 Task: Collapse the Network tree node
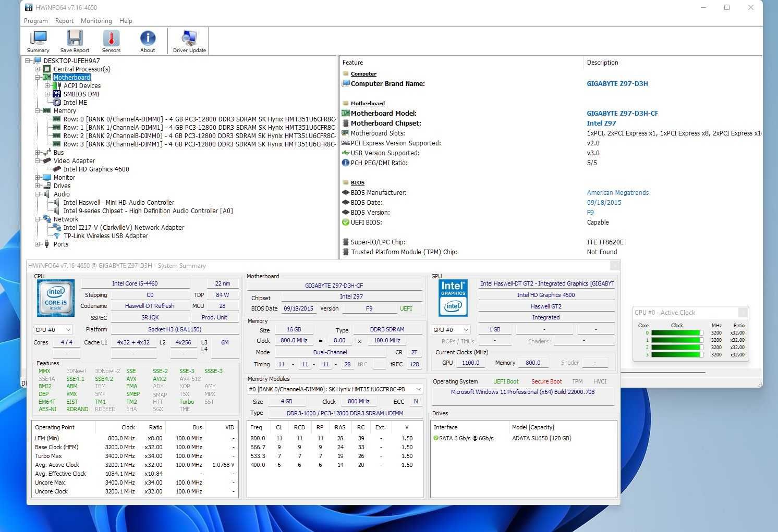point(38,219)
